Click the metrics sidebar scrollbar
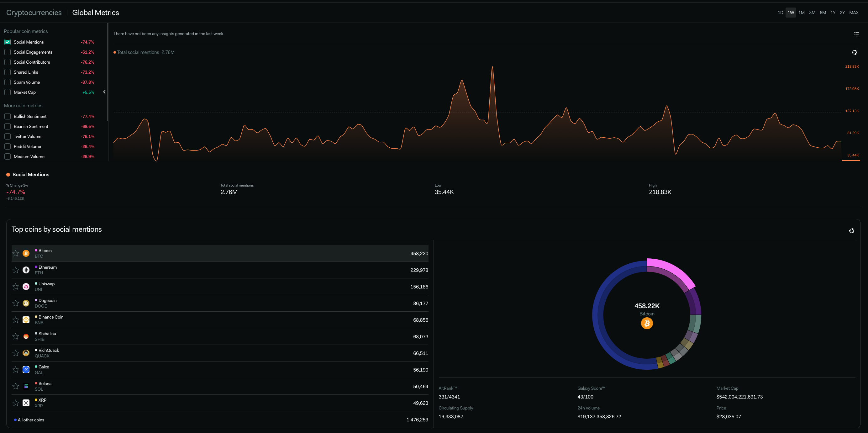 (x=108, y=71)
